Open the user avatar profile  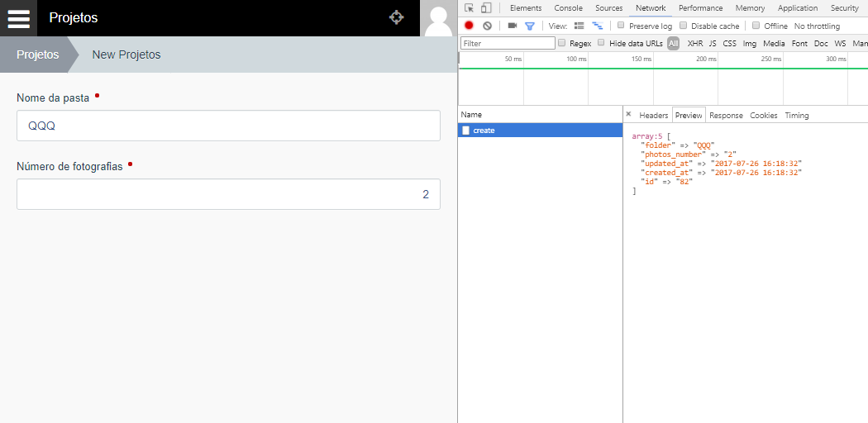(438, 18)
